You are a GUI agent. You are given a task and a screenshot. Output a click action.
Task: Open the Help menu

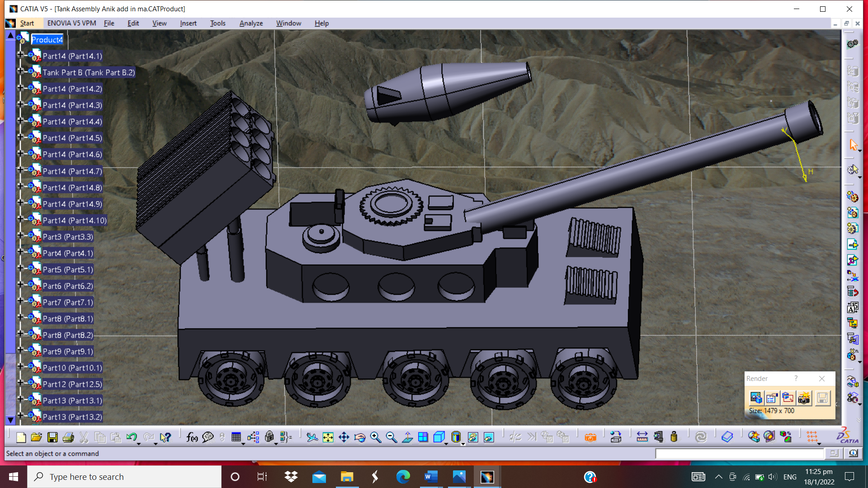click(321, 23)
